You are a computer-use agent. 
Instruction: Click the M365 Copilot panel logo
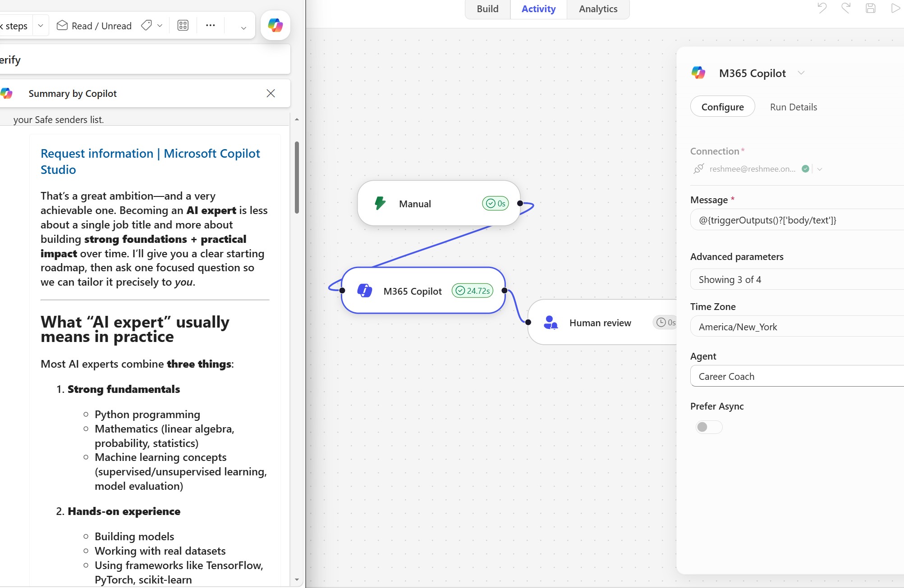coord(698,73)
